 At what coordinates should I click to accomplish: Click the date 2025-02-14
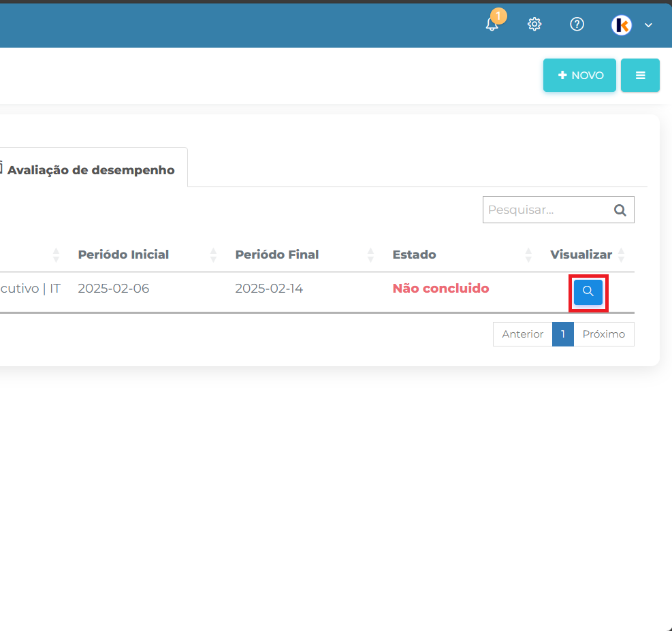269,289
